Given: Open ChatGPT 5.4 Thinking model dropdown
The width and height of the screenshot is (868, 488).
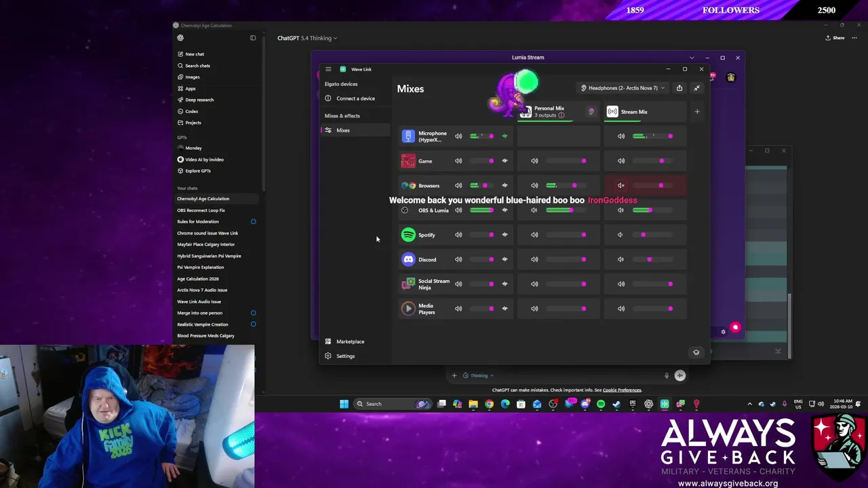Looking at the screenshot, I should [307, 38].
